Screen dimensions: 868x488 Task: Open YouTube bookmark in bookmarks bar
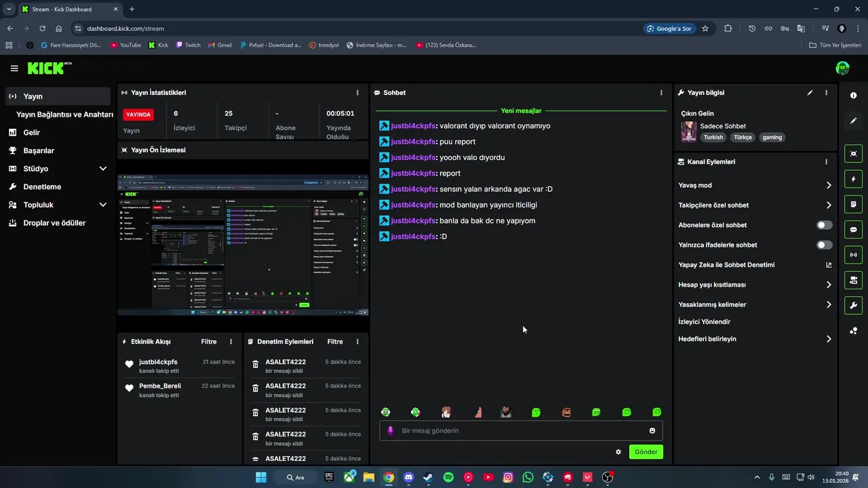coord(125,45)
